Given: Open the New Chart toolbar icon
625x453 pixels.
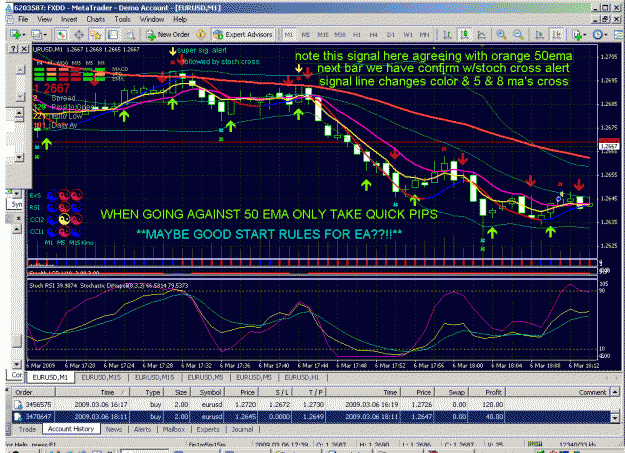Looking at the screenshot, I should coord(15,35).
